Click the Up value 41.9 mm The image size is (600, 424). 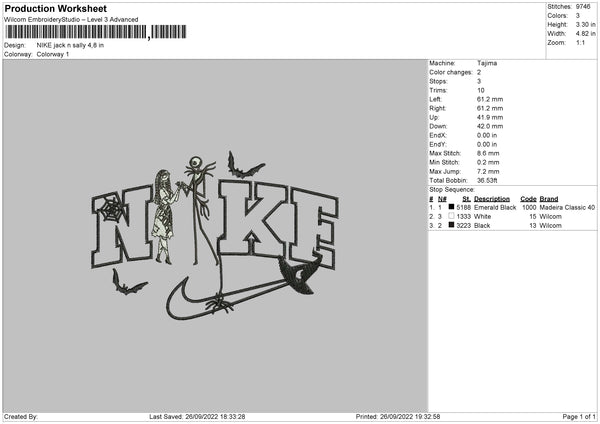click(x=490, y=117)
